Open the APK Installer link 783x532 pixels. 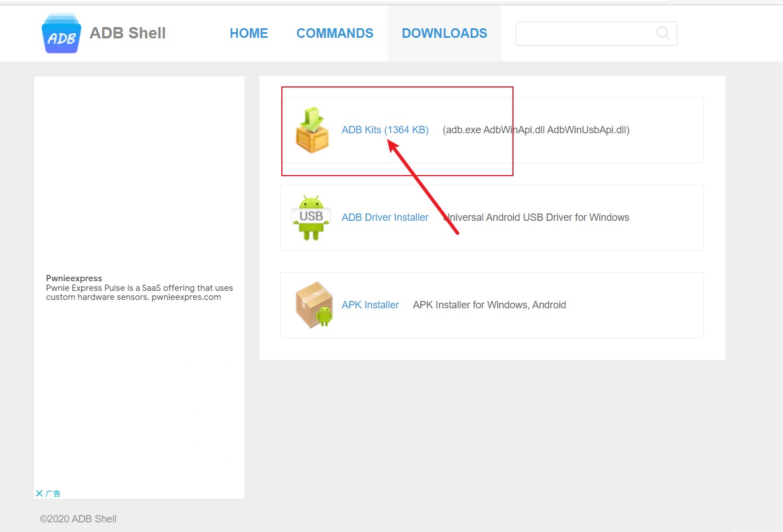tap(370, 305)
